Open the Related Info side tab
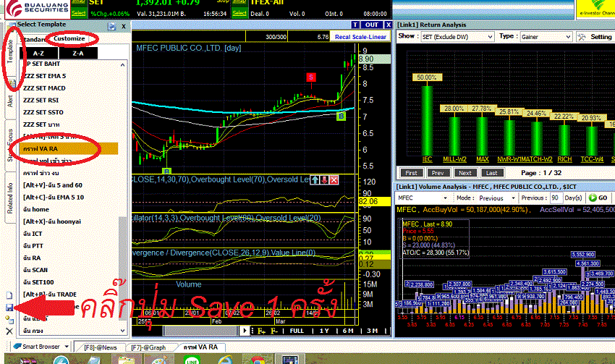 tap(10, 198)
